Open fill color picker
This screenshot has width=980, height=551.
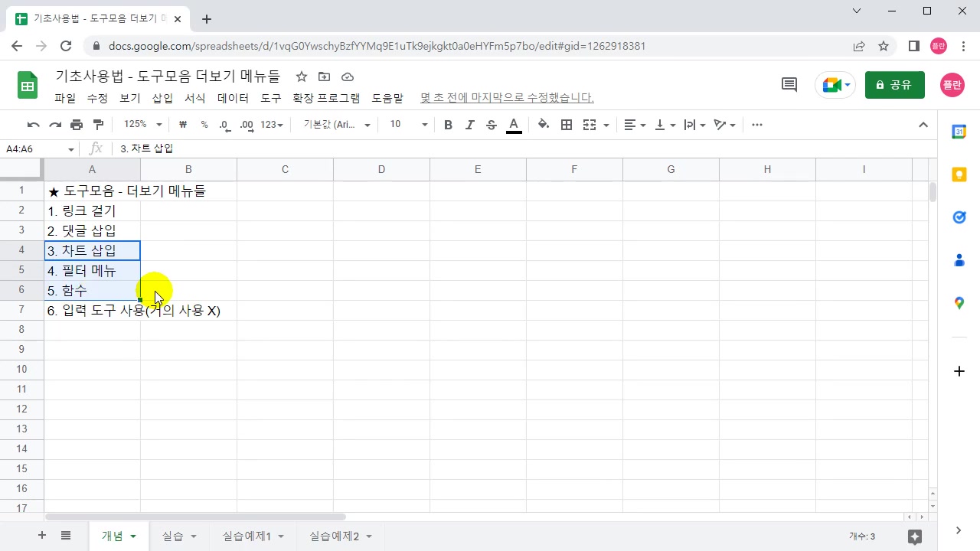click(543, 124)
